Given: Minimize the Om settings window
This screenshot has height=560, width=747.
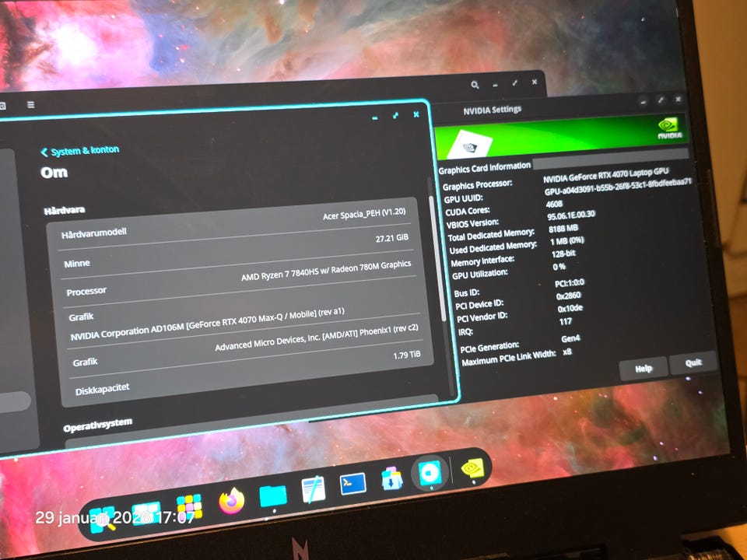Looking at the screenshot, I should [375, 117].
